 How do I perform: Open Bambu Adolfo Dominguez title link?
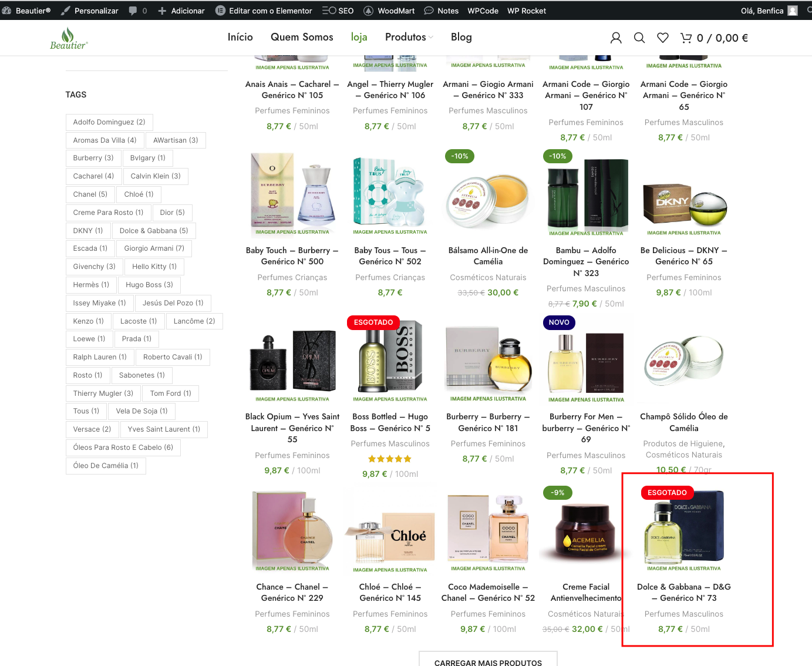586,261
